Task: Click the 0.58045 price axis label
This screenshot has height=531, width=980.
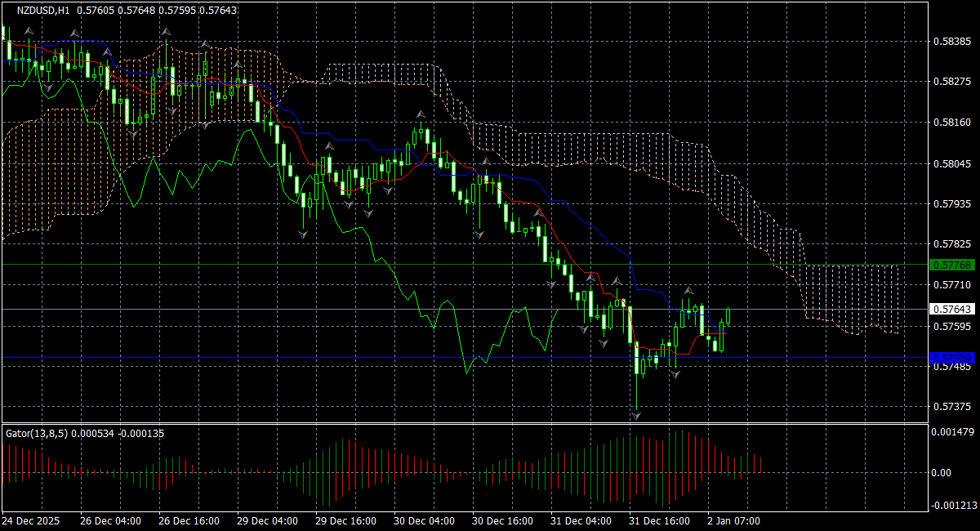Action: pyautogui.click(x=951, y=163)
